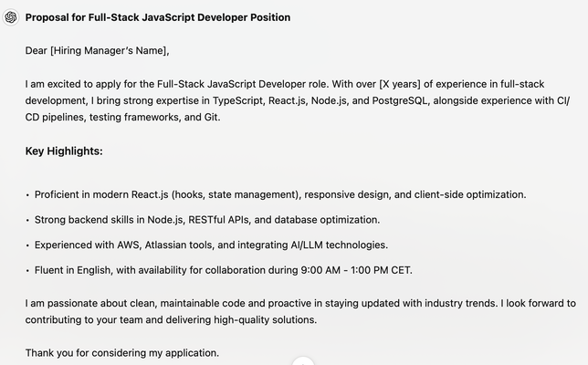Click the bullet starting "Fluent in English"
The width and height of the screenshot is (588, 365).
[223, 270]
